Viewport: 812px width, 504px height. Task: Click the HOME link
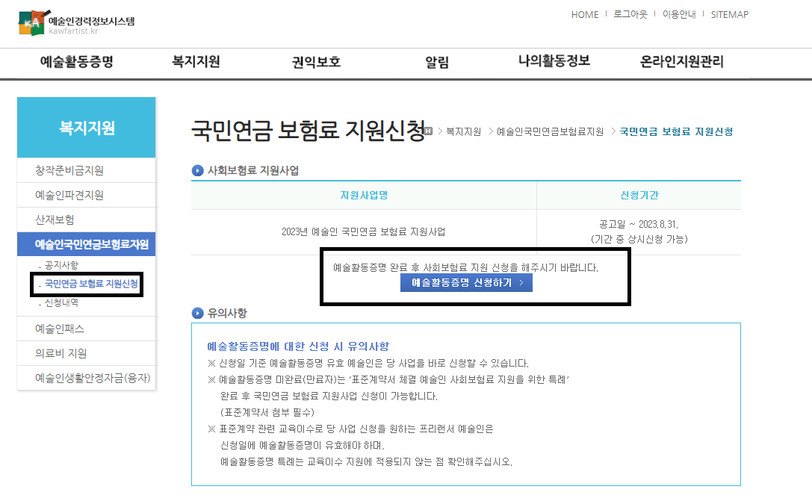(x=585, y=14)
